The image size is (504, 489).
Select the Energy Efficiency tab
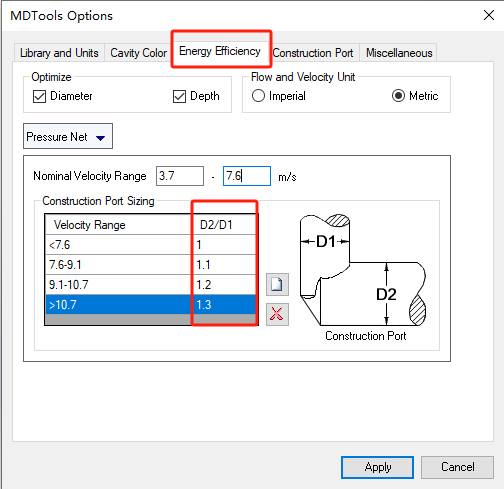[220, 51]
